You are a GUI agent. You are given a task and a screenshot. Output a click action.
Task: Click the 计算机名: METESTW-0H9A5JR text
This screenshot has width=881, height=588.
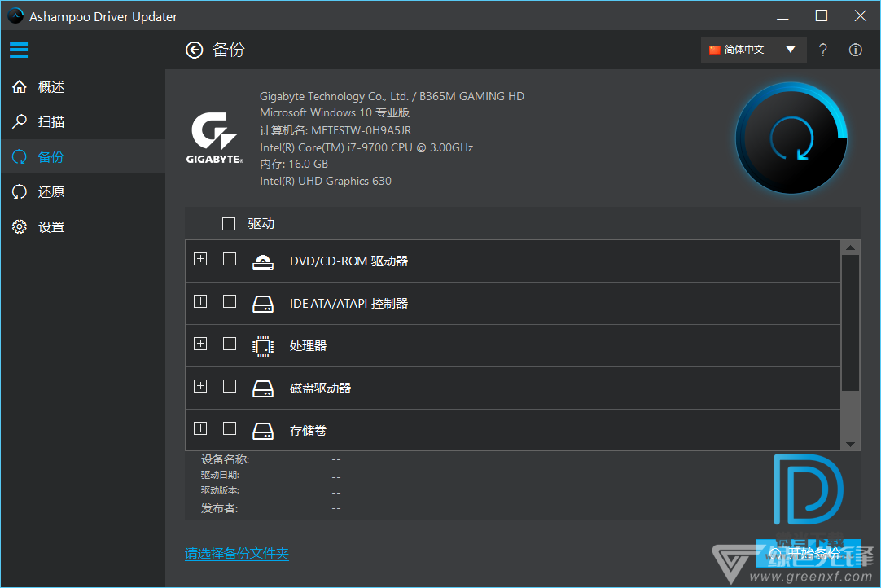(335, 130)
